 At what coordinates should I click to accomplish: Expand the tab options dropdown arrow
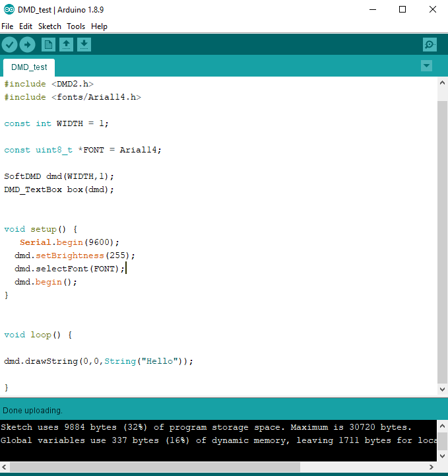click(426, 65)
